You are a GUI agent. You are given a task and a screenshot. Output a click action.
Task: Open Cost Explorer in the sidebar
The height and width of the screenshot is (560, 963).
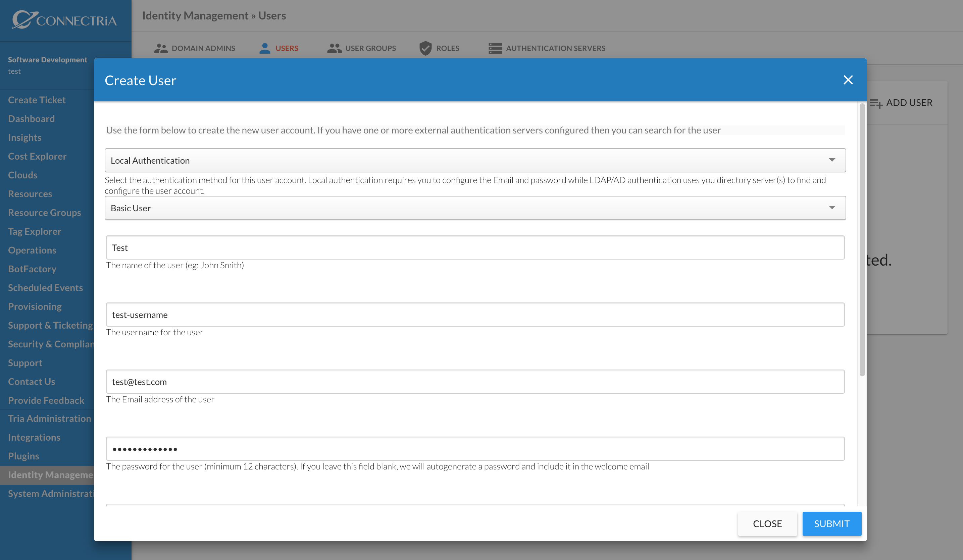[x=37, y=156]
